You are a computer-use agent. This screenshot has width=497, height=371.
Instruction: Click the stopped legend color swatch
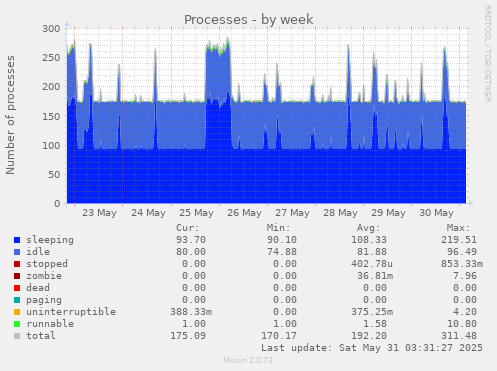click(17, 264)
